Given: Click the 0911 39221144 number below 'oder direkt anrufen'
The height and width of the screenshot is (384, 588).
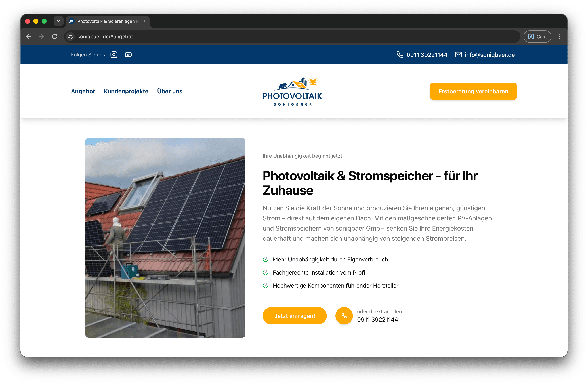Looking at the screenshot, I should click(x=377, y=320).
